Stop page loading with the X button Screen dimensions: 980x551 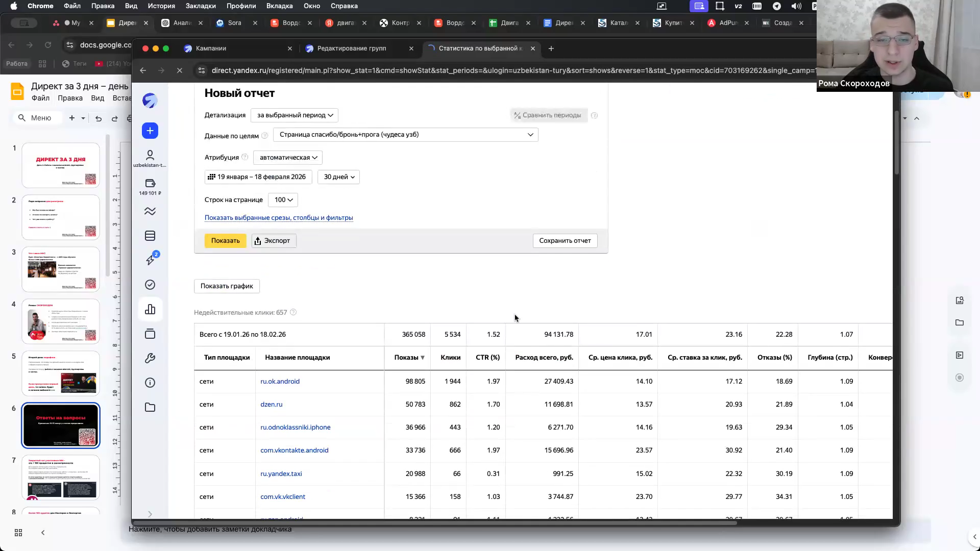click(180, 70)
